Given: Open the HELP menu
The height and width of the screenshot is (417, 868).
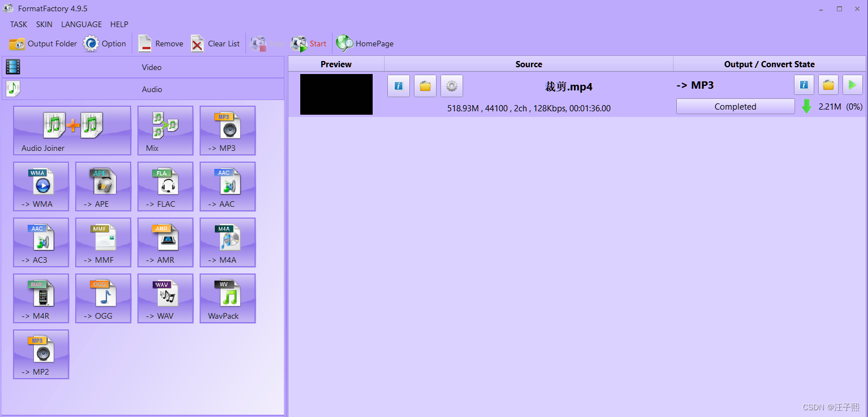Looking at the screenshot, I should point(119,24).
